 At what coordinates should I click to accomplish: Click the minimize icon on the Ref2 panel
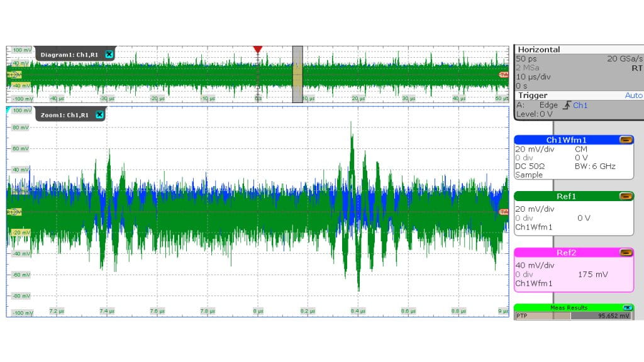(x=625, y=253)
